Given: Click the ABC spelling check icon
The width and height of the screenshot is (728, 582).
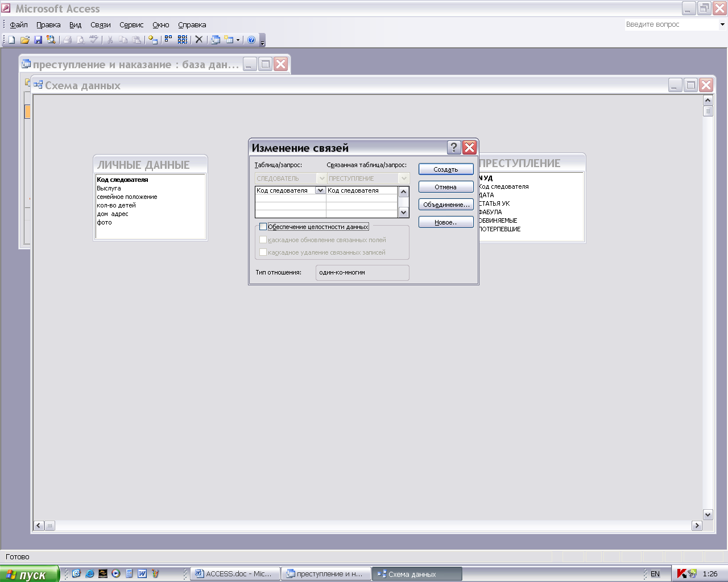Looking at the screenshot, I should [x=94, y=40].
